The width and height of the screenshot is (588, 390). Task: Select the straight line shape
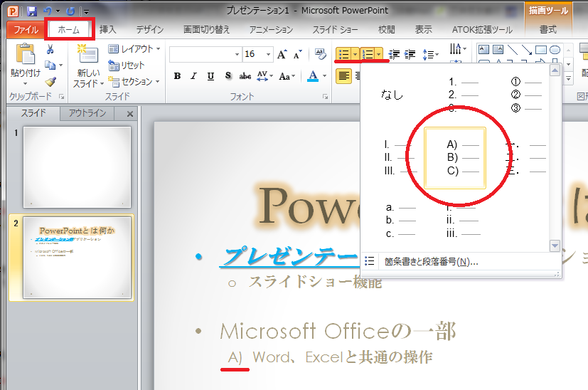tap(512, 50)
